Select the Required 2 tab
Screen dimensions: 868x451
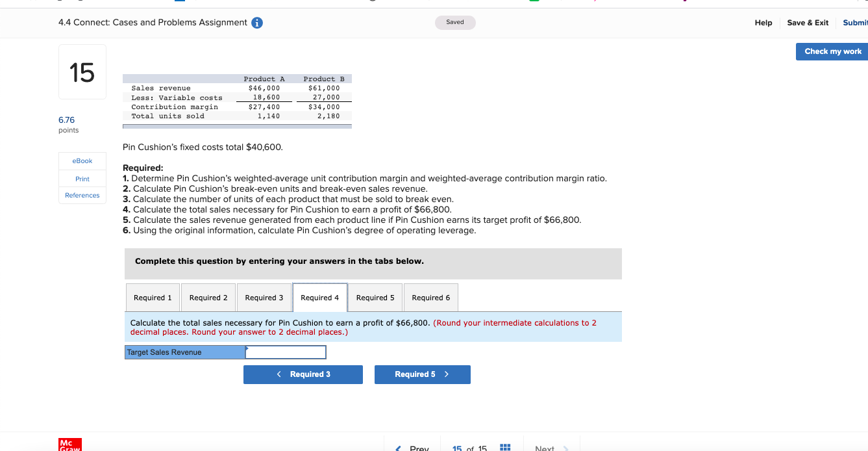click(x=208, y=297)
